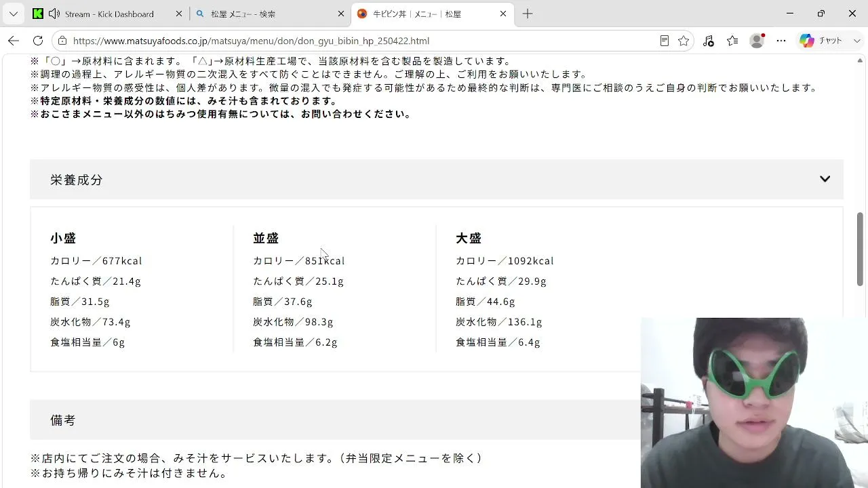This screenshot has width=868, height=488.
Task: Go back to the previous page
Action: (x=14, y=41)
